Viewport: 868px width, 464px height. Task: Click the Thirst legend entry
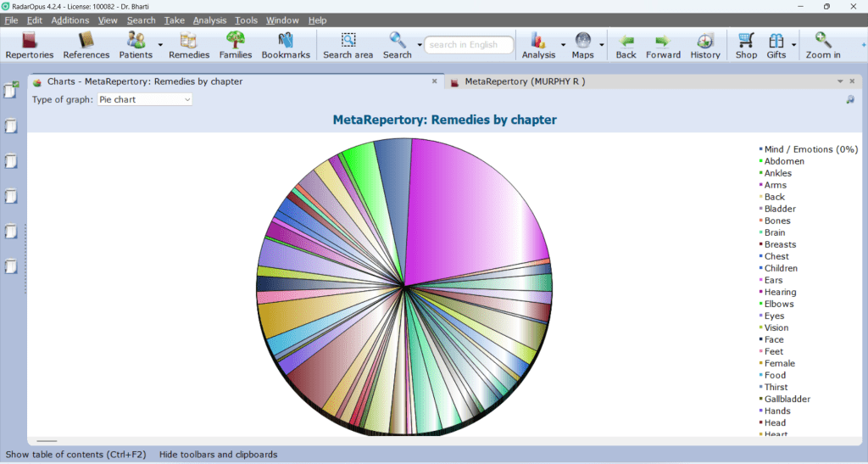pos(776,387)
